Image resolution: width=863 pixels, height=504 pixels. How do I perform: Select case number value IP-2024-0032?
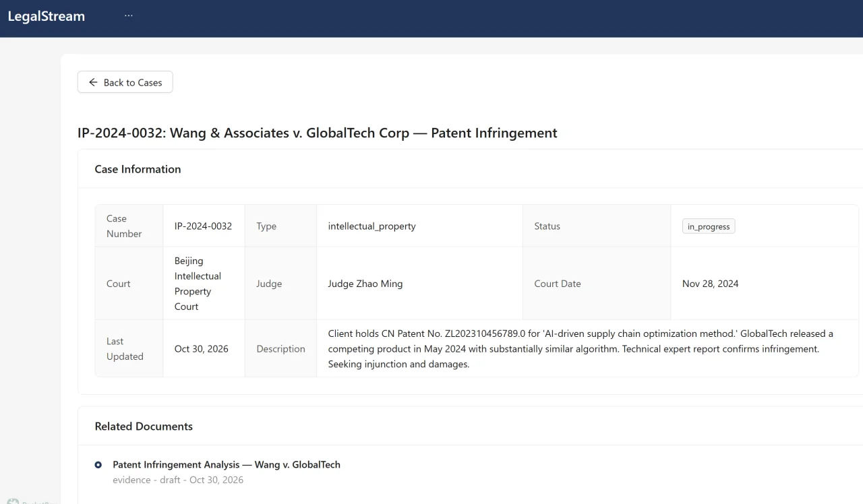(203, 226)
